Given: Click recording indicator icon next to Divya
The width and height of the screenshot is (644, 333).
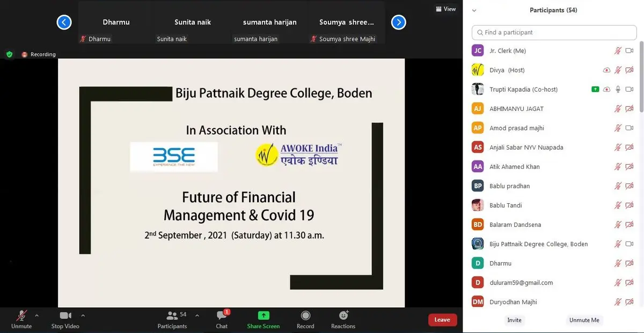Looking at the screenshot, I should click(606, 70).
